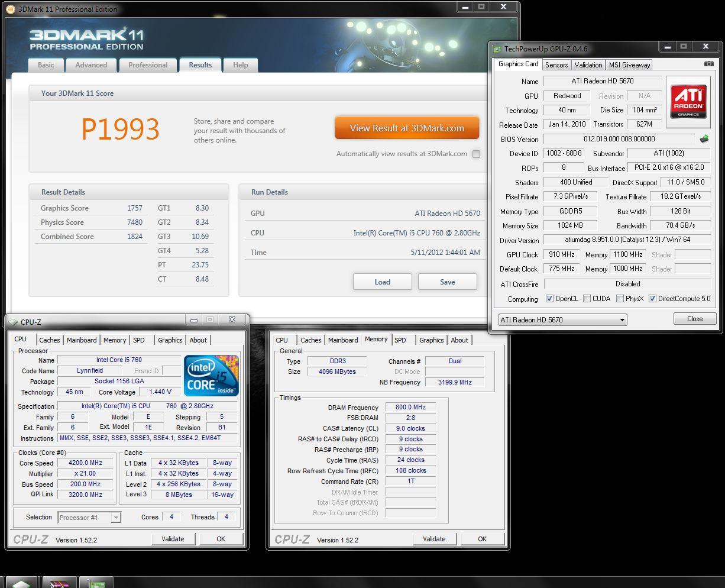Toggle the PhysX checkbox
This screenshot has width=725, height=588.
pyautogui.click(x=620, y=299)
